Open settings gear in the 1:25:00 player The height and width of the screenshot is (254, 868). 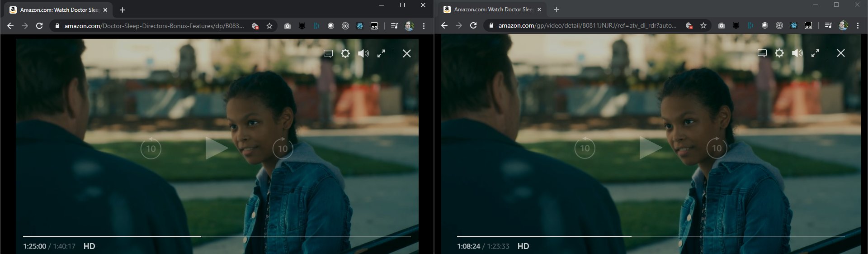click(x=345, y=53)
